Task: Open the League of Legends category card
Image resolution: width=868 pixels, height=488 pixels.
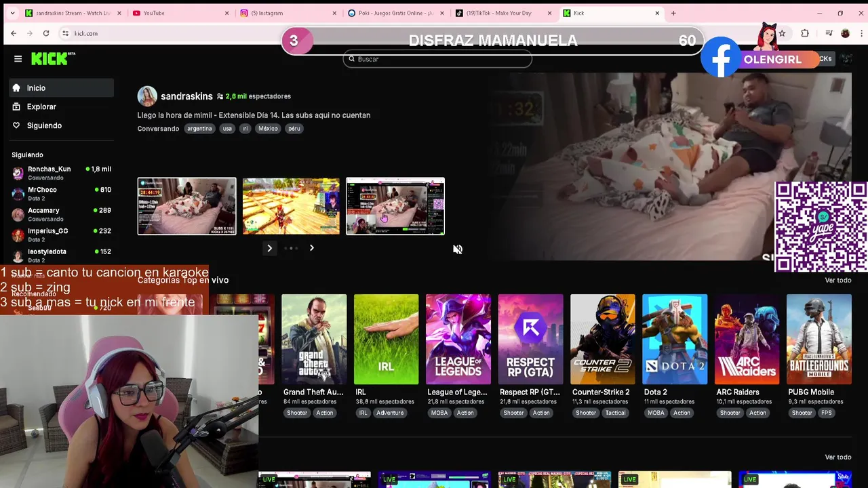Action: 458,339
